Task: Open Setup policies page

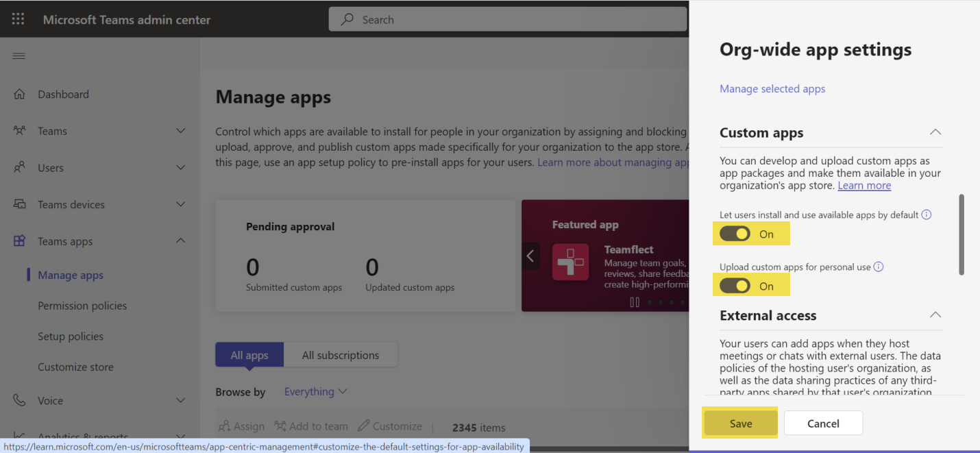Action: [x=71, y=336]
